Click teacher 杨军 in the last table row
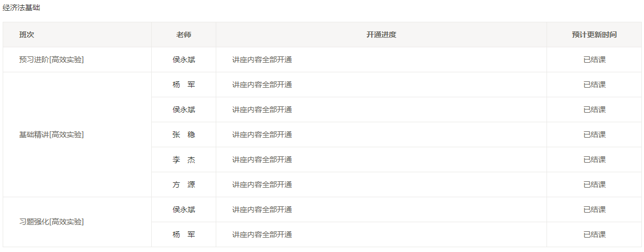 click(184, 234)
